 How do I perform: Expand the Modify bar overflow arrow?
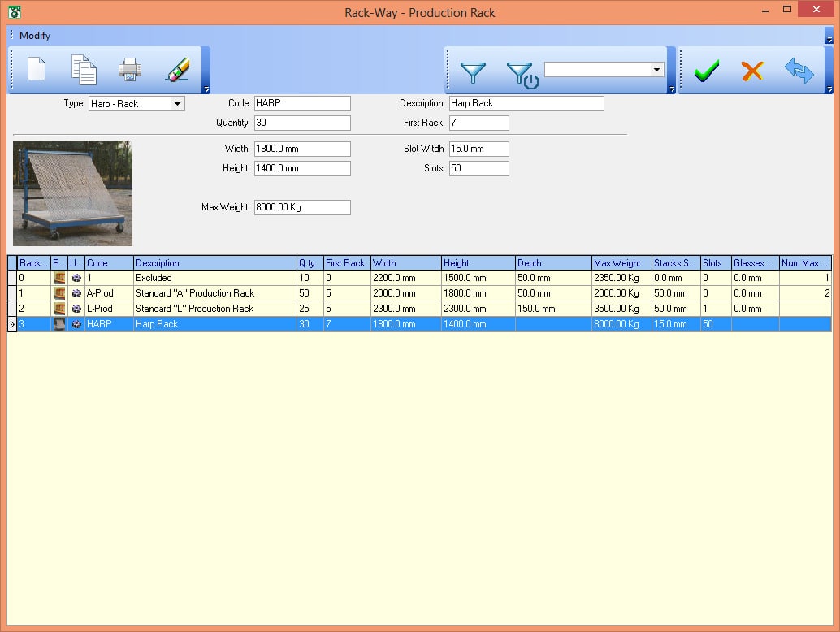(x=829, y=39)
